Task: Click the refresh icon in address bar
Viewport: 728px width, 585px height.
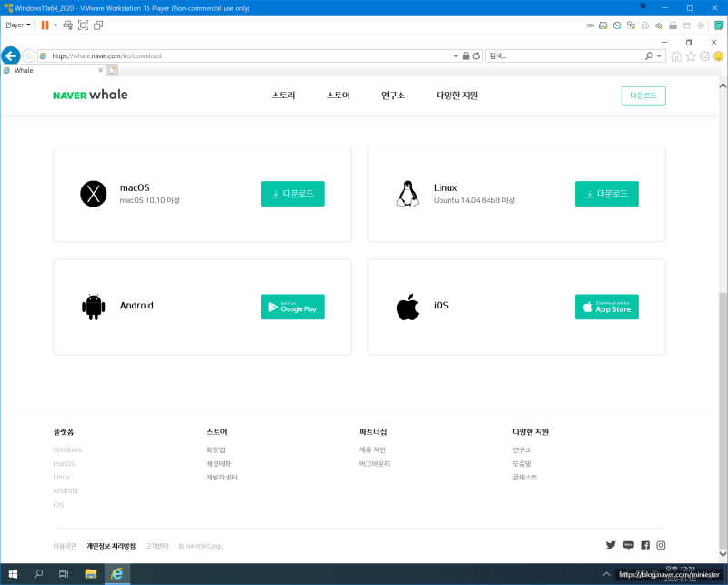Action: (476, 56)
